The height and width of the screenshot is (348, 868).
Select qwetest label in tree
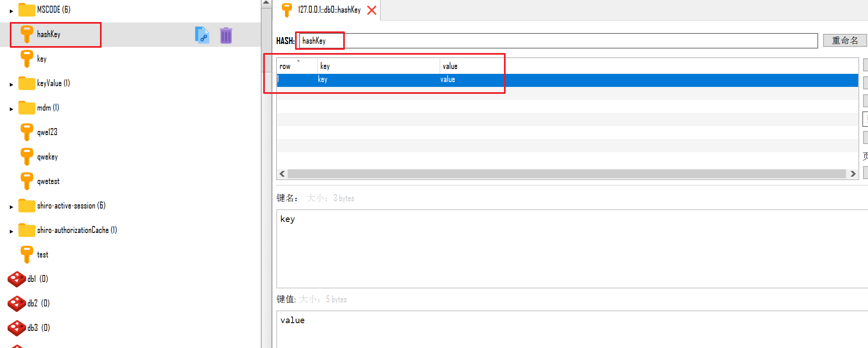point(48,181)
